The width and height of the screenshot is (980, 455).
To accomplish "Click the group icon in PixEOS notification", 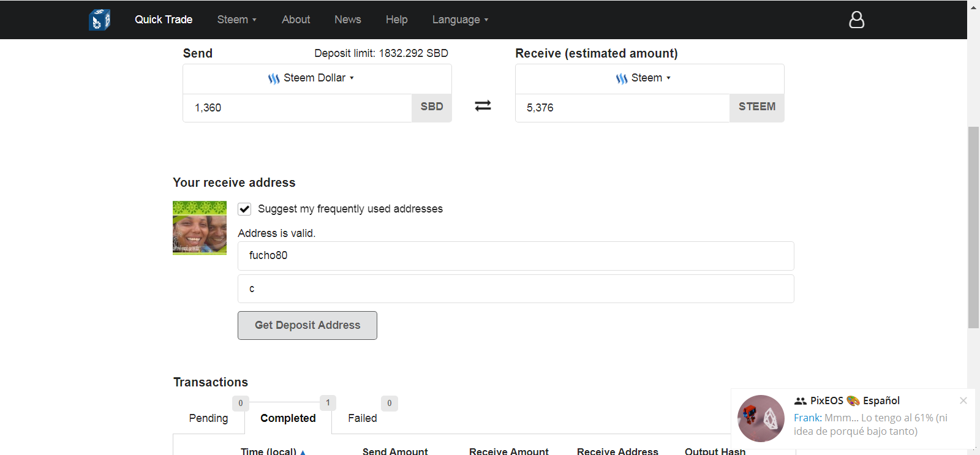I will pos(800,401).
